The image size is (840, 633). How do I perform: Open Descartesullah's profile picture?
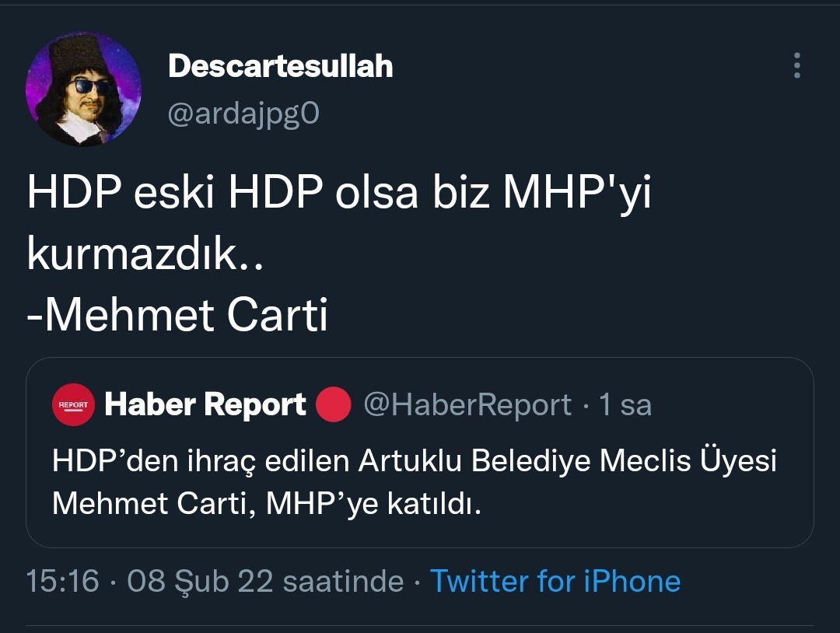tap(83, 89)
